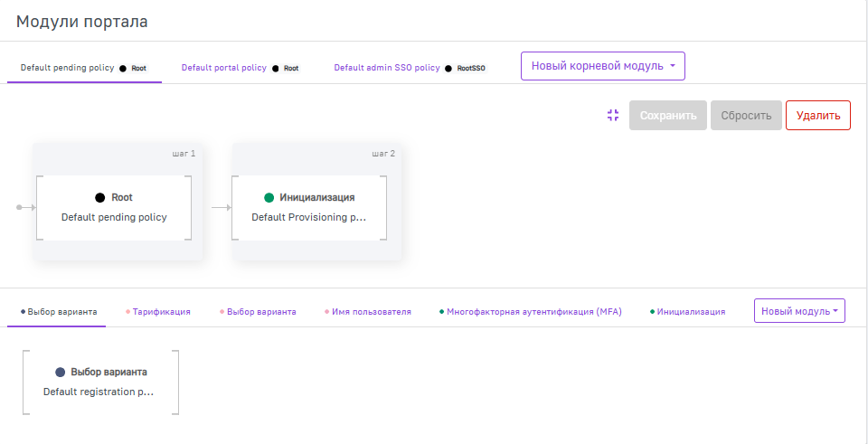Viewport: 868px width, 444px height.
Task: Click the entry arrow connector before Root
Action: pyautogui.click(x=25, y=208)
